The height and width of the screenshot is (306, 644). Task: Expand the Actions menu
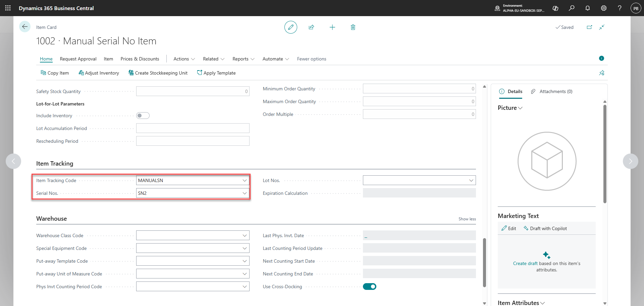tap(184, 59)
